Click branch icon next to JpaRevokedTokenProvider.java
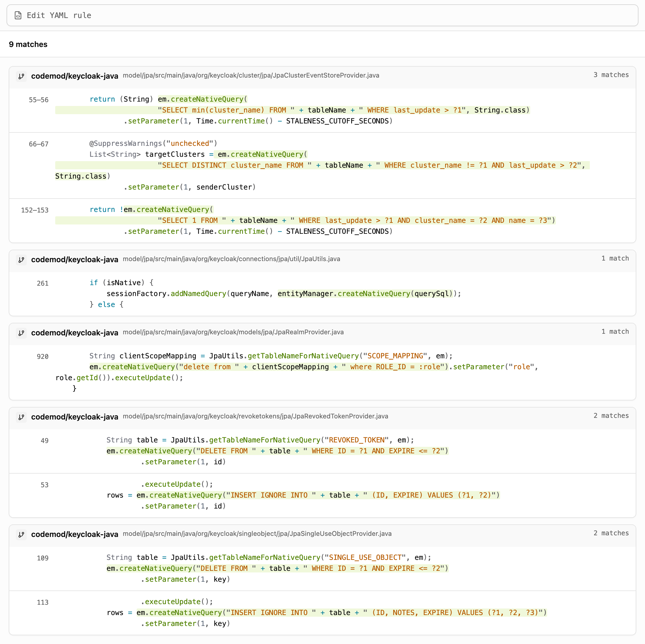The height and width of the screenshot is (644, 645). [21, 417]
